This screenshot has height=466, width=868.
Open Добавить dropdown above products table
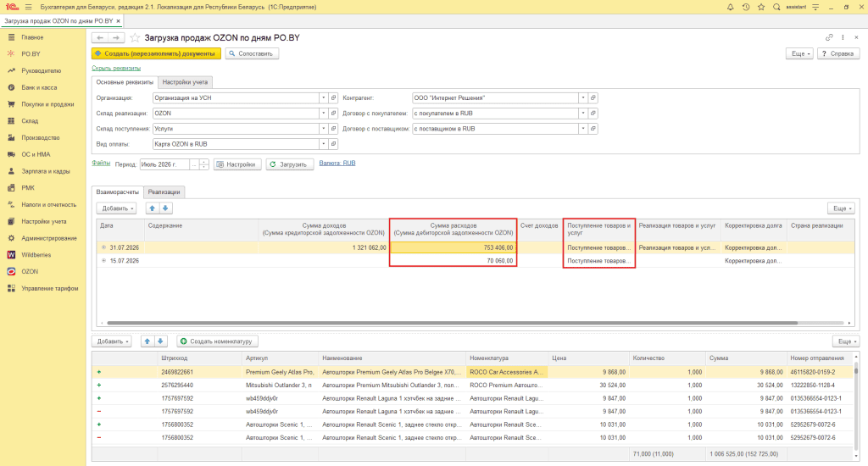point(111,341)
